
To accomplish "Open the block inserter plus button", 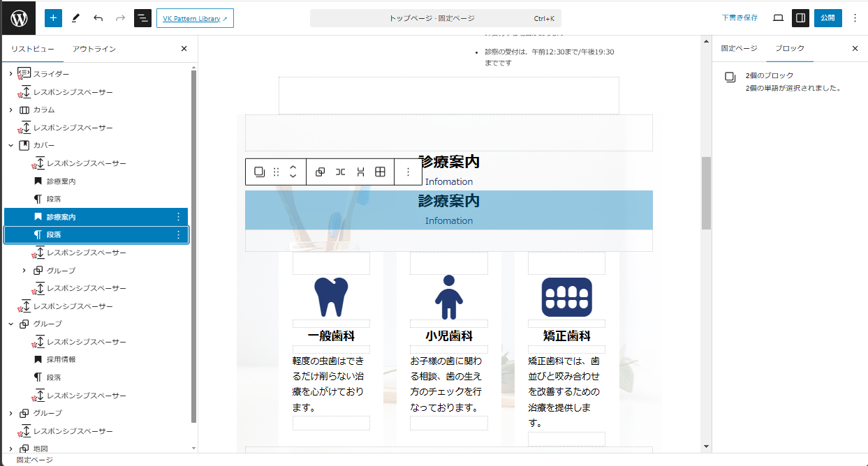I will point(53,18).
